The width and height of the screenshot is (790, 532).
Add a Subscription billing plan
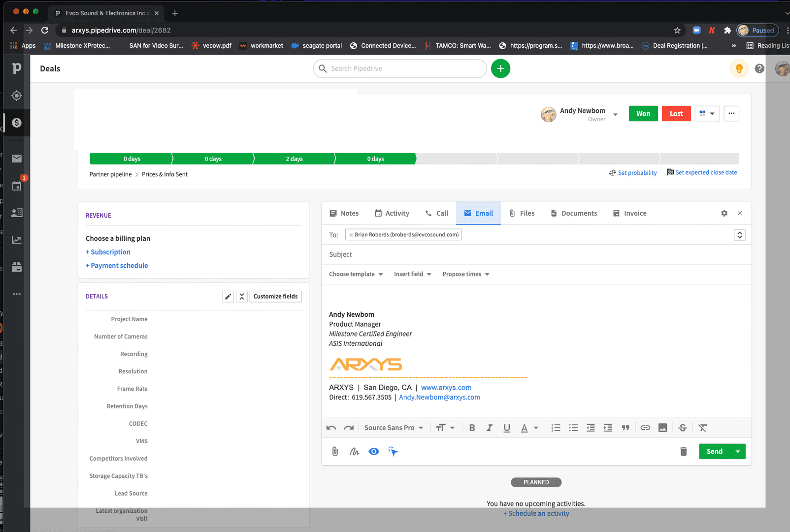coord(108,252)
